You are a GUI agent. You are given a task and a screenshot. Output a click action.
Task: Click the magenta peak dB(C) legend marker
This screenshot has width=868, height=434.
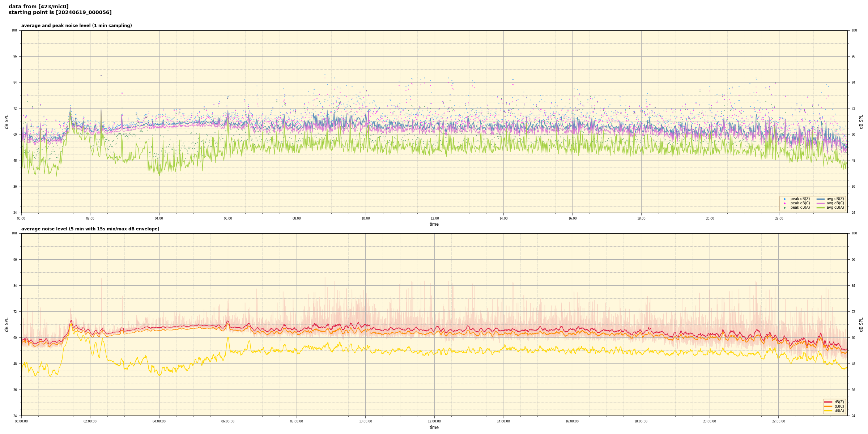(784, 203)
